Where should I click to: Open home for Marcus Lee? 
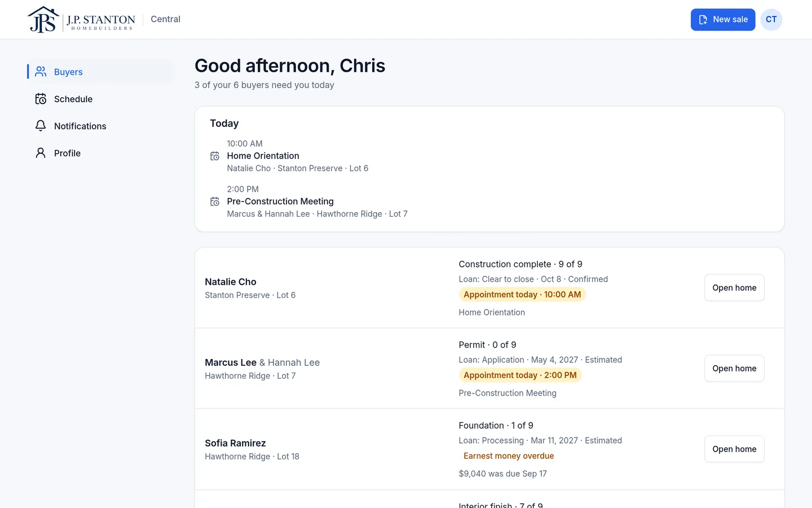[734, 369]
